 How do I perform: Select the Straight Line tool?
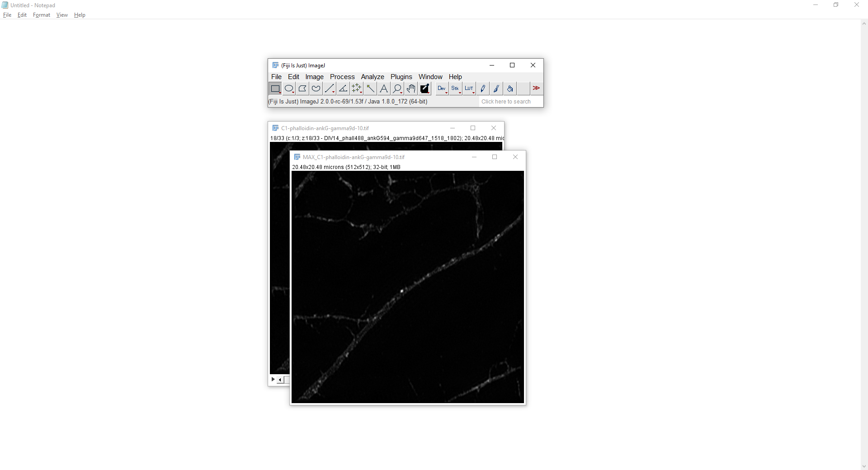(x=330, y=89)
